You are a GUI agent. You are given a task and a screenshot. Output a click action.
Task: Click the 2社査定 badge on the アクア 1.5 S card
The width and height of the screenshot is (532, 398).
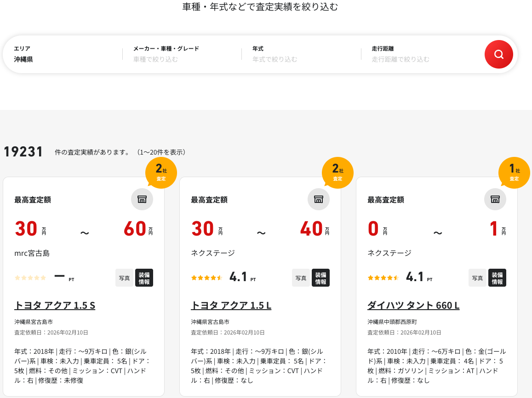(161, 173)
